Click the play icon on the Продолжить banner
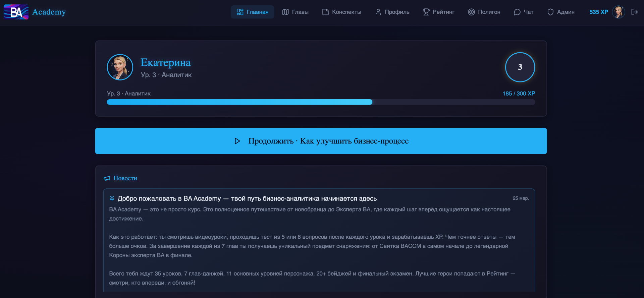 coord(237,141)
